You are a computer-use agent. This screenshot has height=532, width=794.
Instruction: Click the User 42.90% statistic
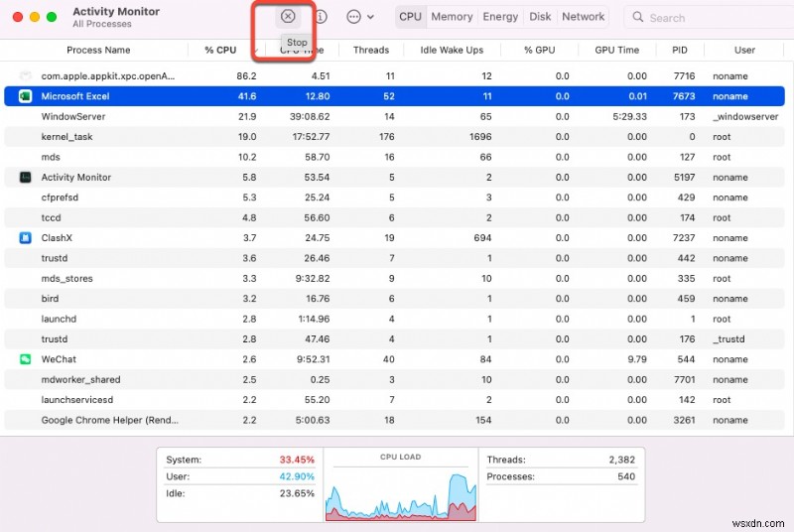(240, 476)
